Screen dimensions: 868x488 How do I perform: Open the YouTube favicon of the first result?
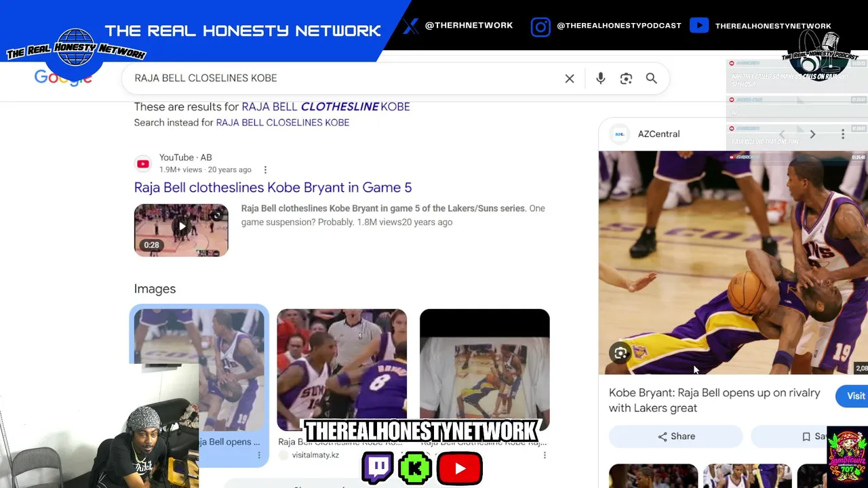click(142, 163)
